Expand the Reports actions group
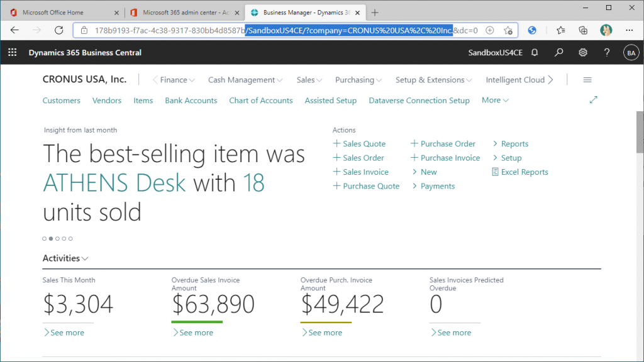The height and width of the screenshot is (362, 644). coord(510,144)
